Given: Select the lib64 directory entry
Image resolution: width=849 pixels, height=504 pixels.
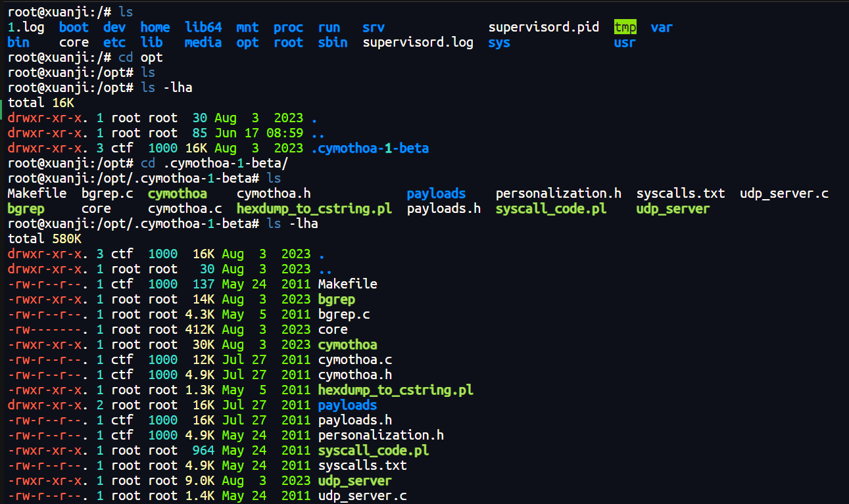Looking at the screenshot, I should (203, 28).
